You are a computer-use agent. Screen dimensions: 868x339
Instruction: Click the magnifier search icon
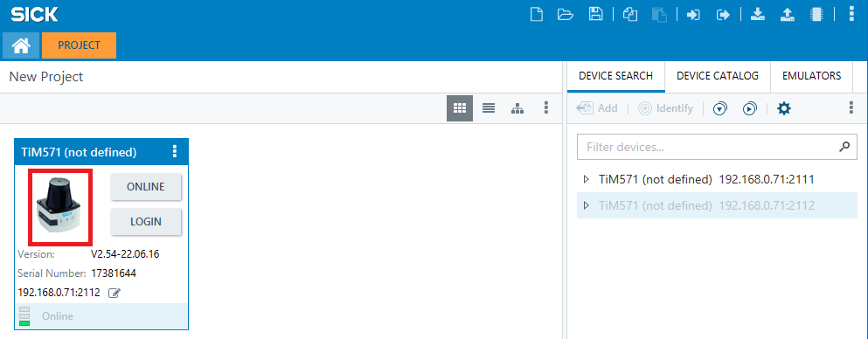coord(844,147)
